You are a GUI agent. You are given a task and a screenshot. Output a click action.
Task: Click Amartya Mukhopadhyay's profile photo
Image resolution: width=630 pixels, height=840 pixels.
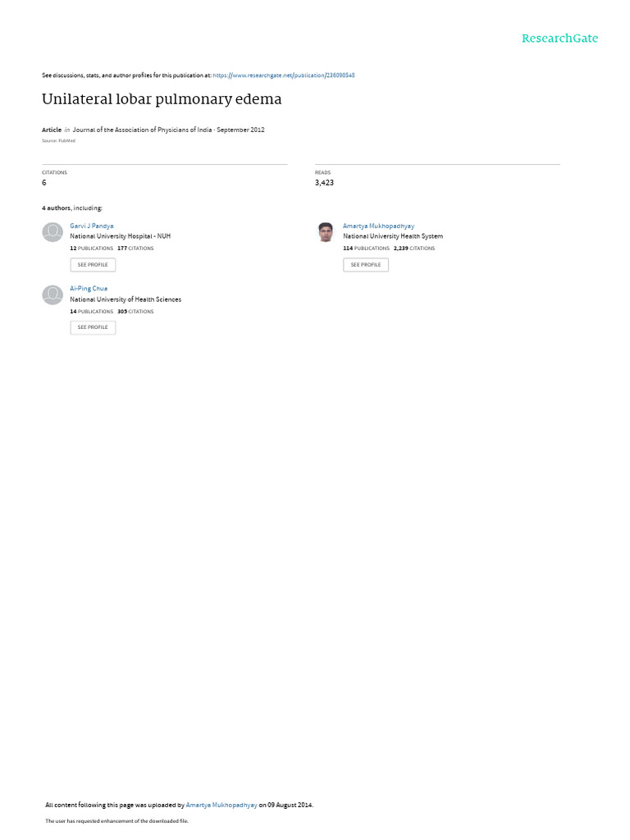pyautogui.click(x=325, y=232)
